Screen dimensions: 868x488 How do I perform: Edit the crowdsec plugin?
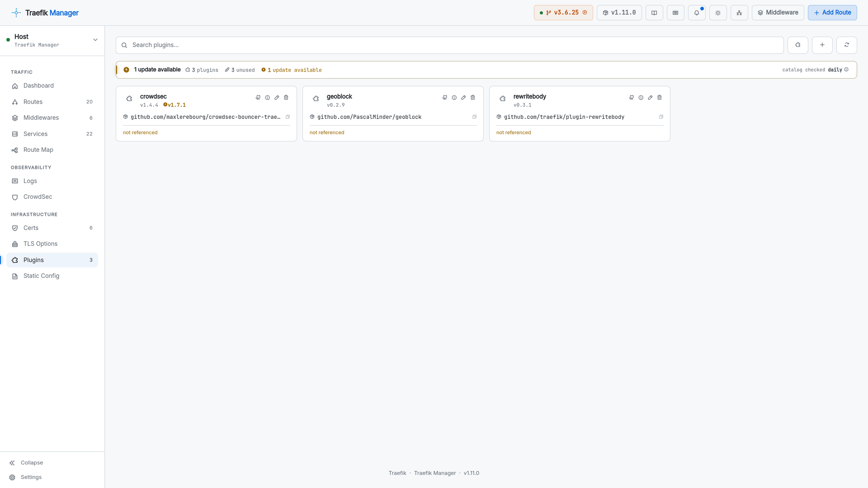[x=277, y=98]
